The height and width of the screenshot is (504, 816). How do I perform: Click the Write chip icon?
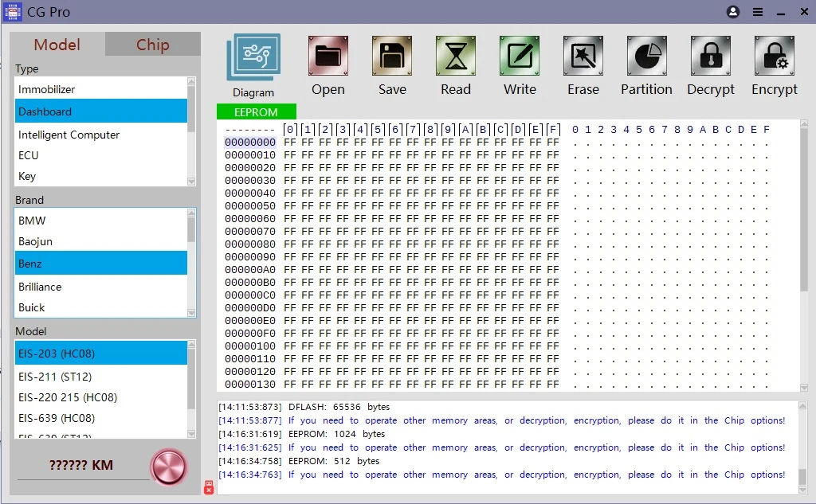pyautogui.click(x=520, y=56)
